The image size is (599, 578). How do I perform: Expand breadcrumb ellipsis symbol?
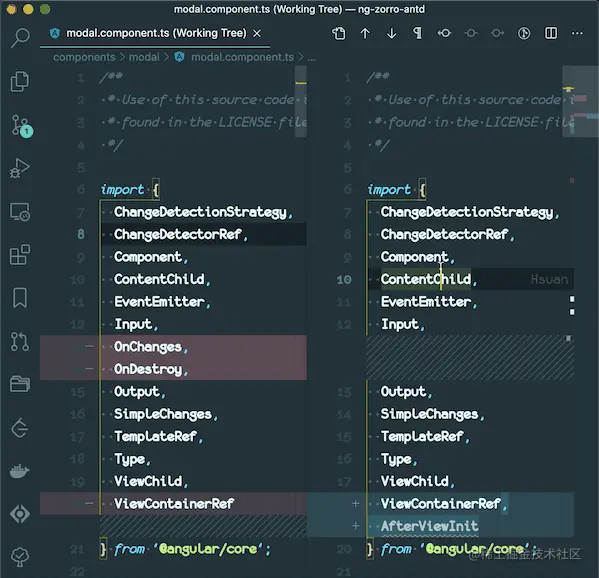(x=312, y=58)
